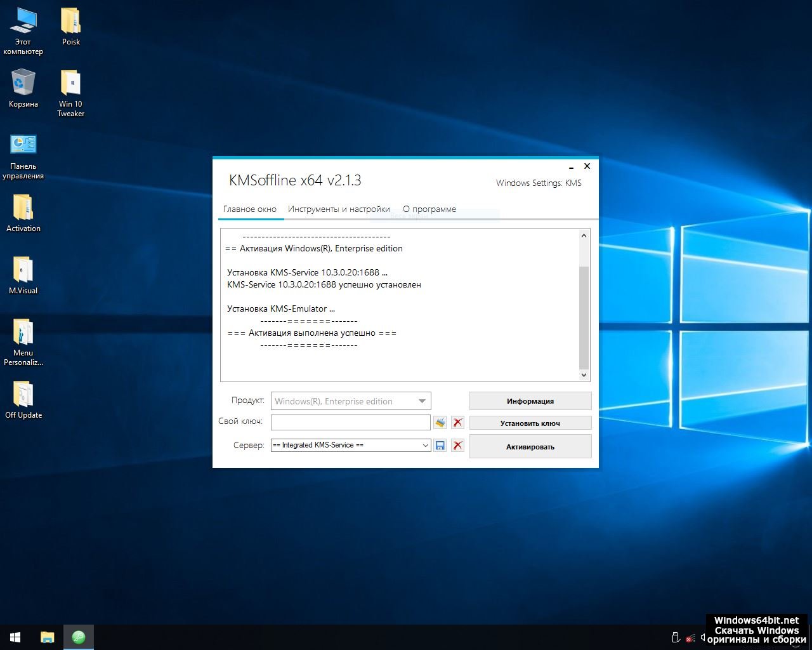Click the log scrollbar down arrow
The height and width of the screenshot is (650, 812).
pyautogui.click(x=584, y=375)
